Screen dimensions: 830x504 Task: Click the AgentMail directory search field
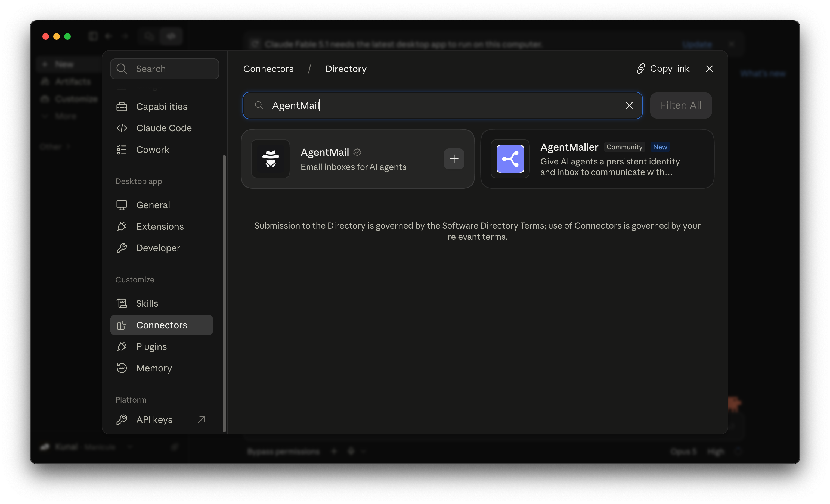tap(442, 105)
